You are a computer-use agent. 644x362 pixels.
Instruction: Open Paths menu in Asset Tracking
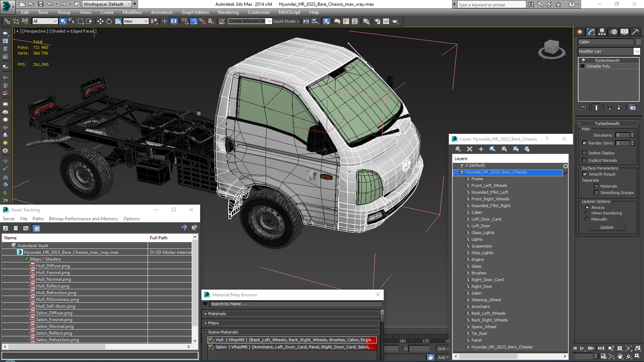pos(38,219)
